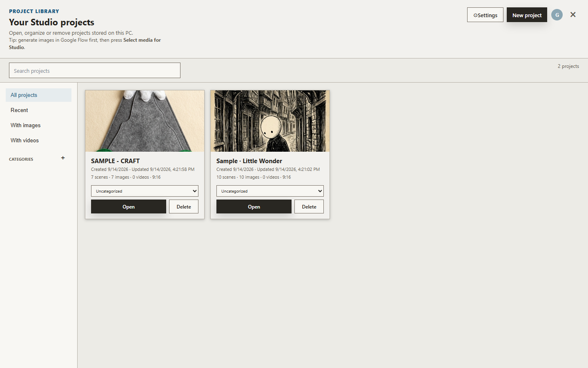Delete the Little Wonder project
The width and height of the screenshot is (588, 368).
(309, 206)
